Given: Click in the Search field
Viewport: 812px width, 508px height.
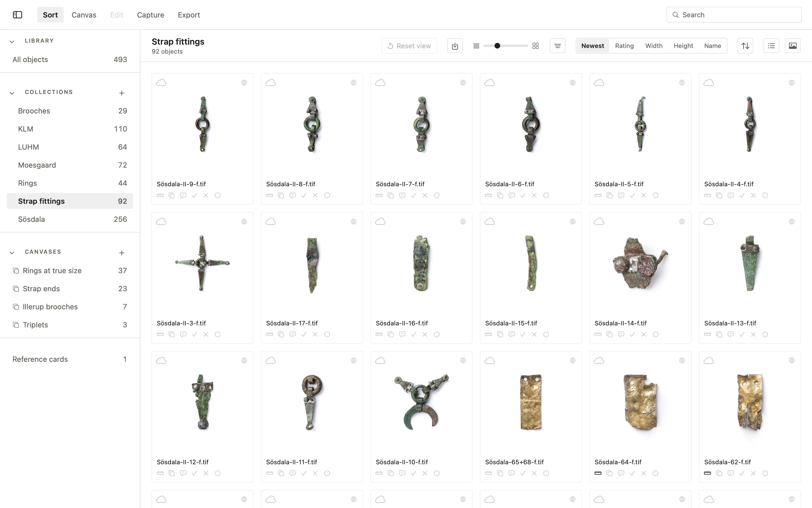Looking at the screenshot, I should (x=734, y=15).
